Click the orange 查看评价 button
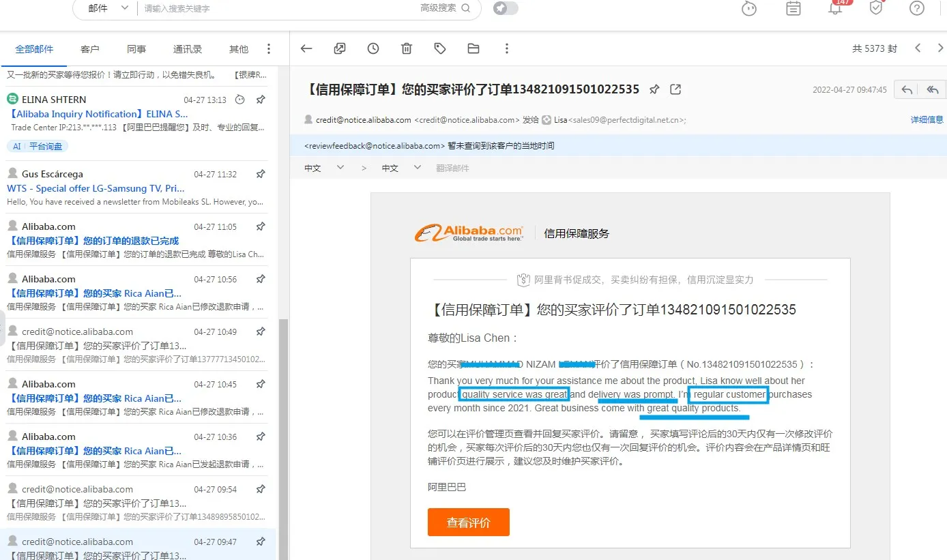947x560 pixels. click(469, 522)
